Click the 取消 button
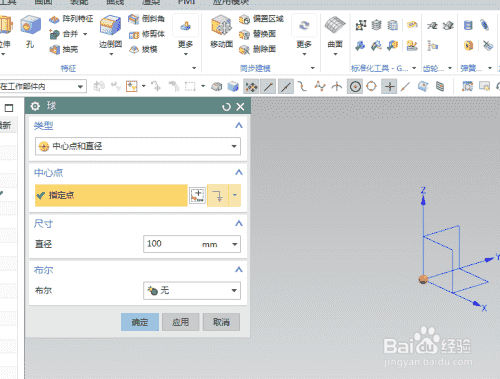 (221, 322)
